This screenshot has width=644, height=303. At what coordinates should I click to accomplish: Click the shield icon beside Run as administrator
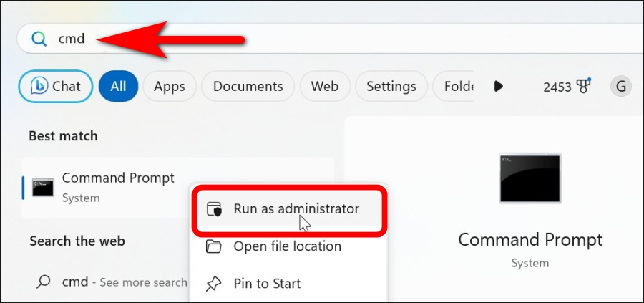click(214, 209)
